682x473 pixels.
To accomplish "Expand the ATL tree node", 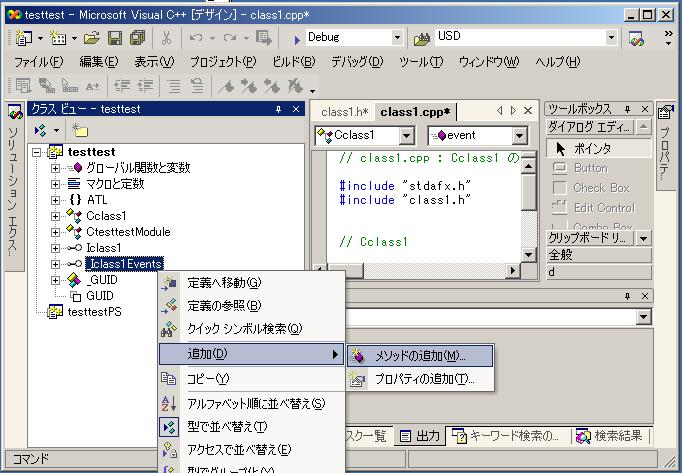I will [x=55, y=200].
